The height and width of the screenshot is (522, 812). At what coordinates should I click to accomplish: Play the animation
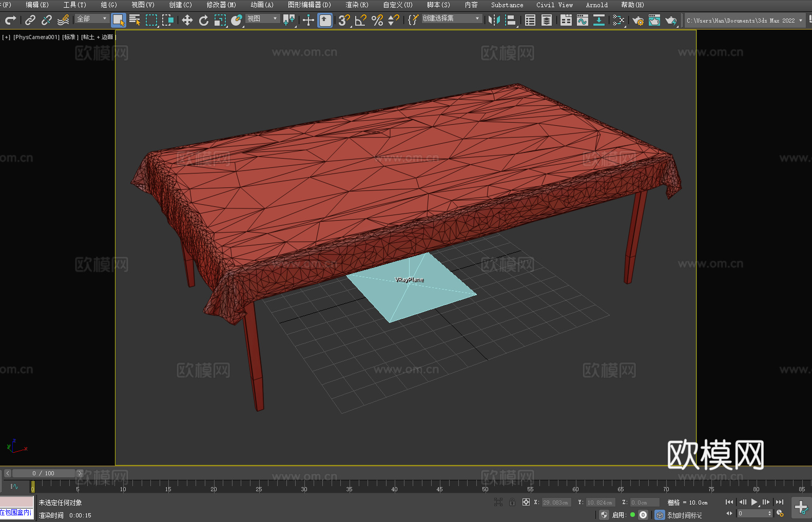coord(754,502)
